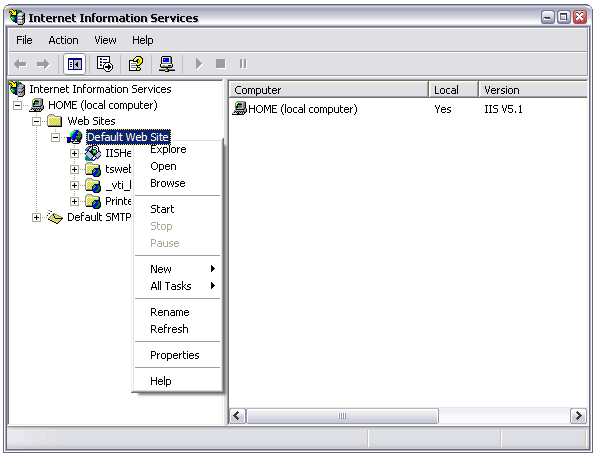Screen dimensions: 593x457
Task: Select the Default SMTP tree label
Action: [99, 217]
